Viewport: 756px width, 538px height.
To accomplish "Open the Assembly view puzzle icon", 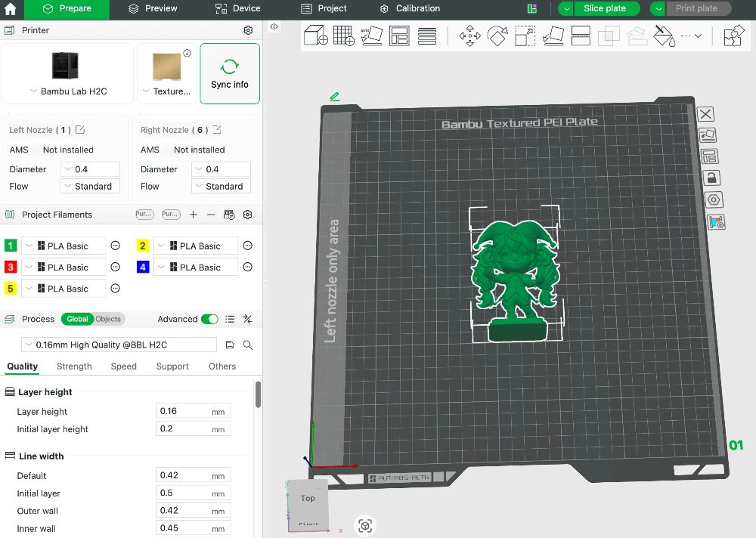I will coord(733,36).
